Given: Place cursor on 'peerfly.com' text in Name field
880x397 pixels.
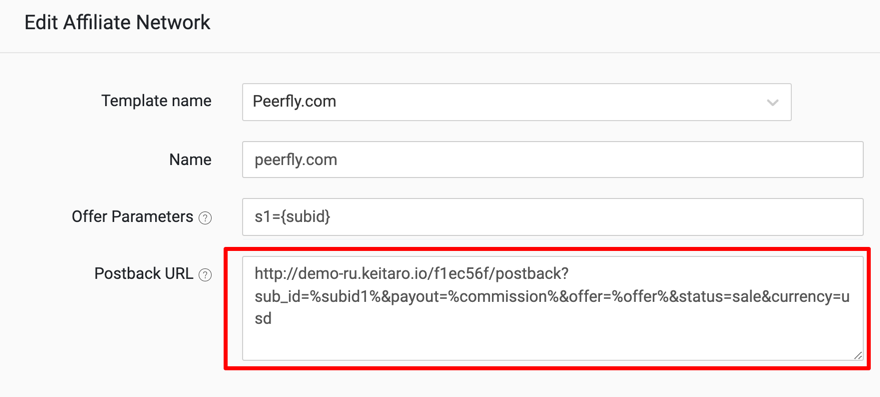Looking at the screenshot, I should 296,160.
